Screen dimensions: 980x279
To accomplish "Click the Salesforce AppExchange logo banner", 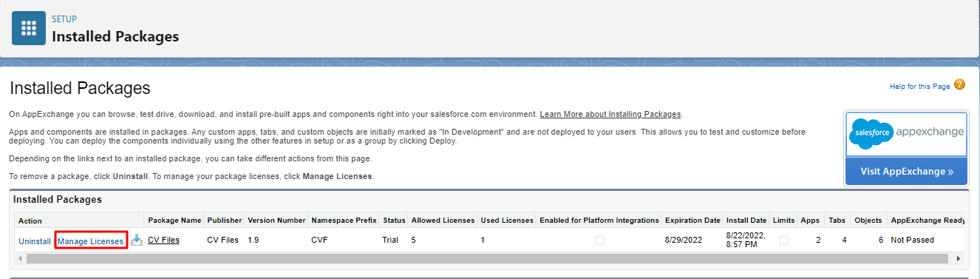I will pyautogui.click(x=906, y=134).
